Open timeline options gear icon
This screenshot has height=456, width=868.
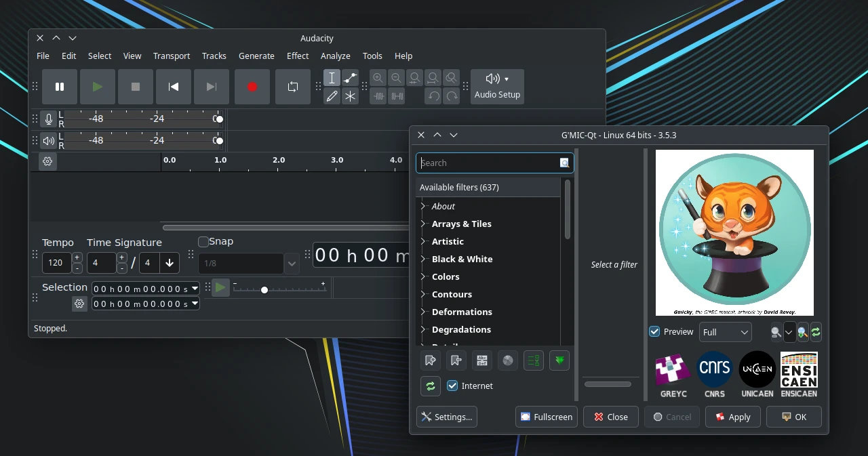[47, 161]
